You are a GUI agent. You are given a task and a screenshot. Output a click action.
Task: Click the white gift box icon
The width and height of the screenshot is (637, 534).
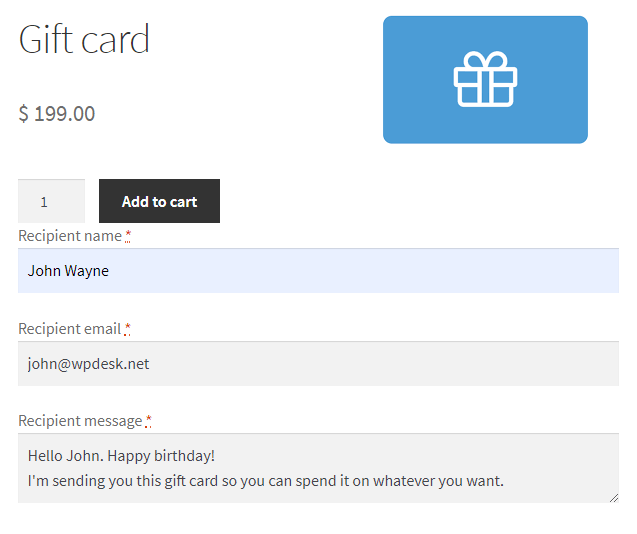tap(485, 79)
